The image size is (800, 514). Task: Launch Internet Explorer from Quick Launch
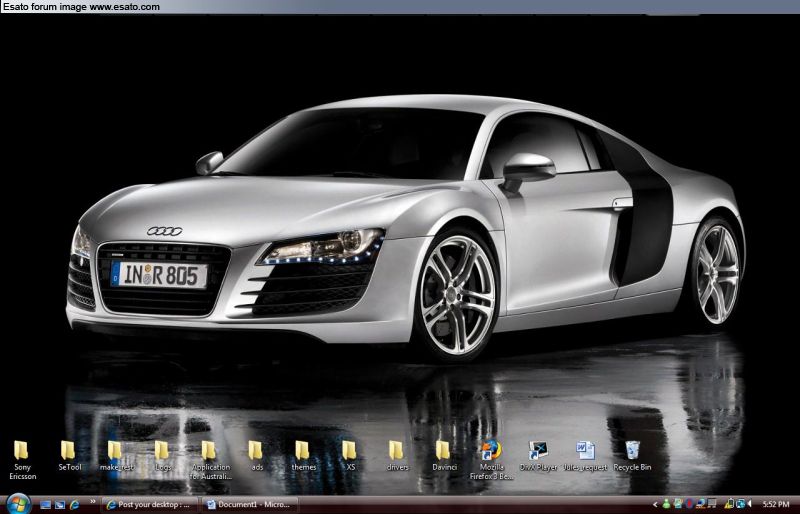[74, 505]
